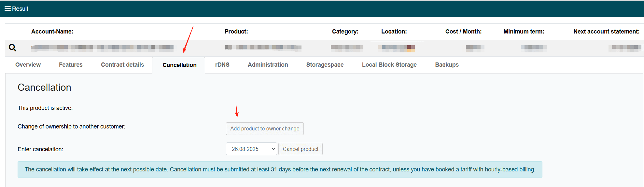Image resolution: width=644 pixels, height=187 pixels.
Task: Switch to the Administration tab
Action: click(268, 65)
